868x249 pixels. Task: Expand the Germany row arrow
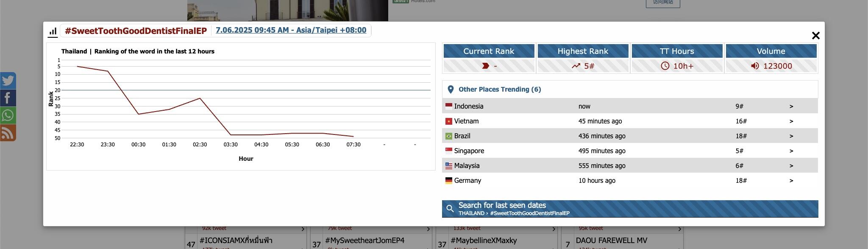791,181
